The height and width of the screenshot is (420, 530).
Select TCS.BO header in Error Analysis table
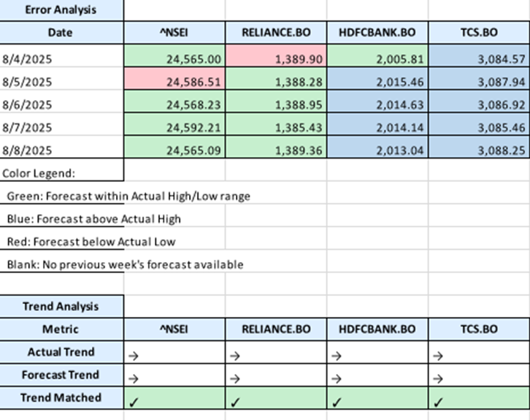(479, 32)
